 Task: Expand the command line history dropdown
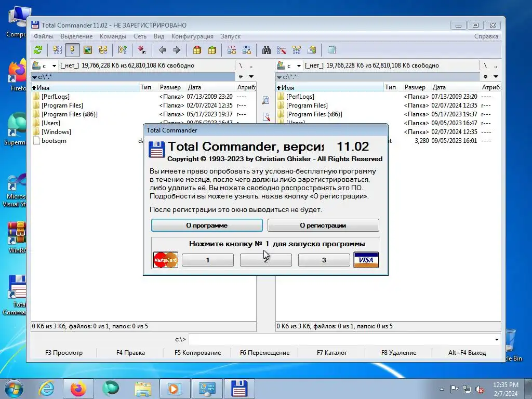(497, 340)
